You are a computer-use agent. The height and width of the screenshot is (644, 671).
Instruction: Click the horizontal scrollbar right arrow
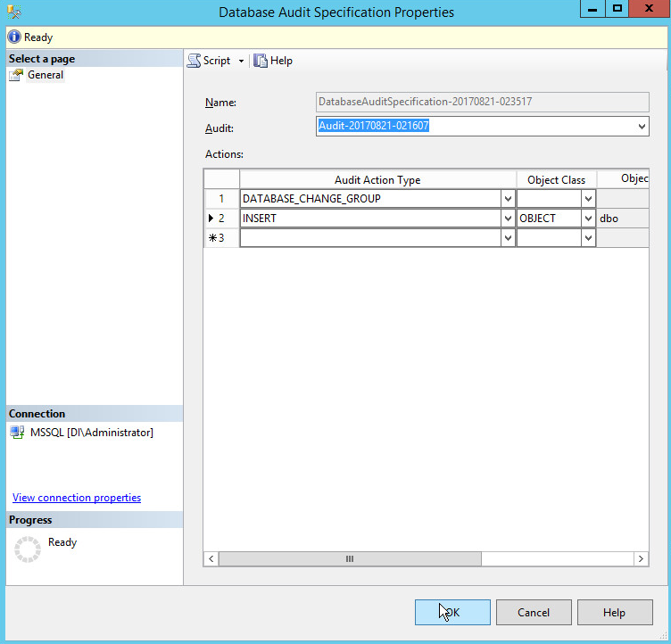click(x=641, y=559)
